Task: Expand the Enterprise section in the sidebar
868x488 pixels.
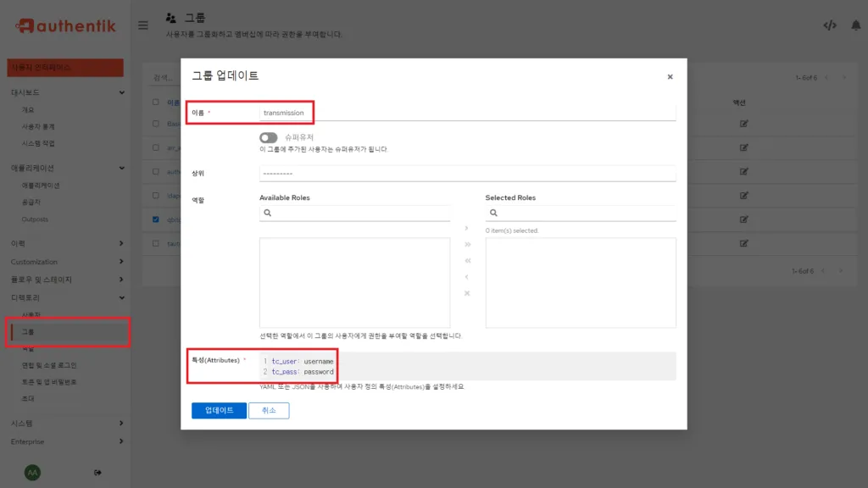Action: pos(64,441)
